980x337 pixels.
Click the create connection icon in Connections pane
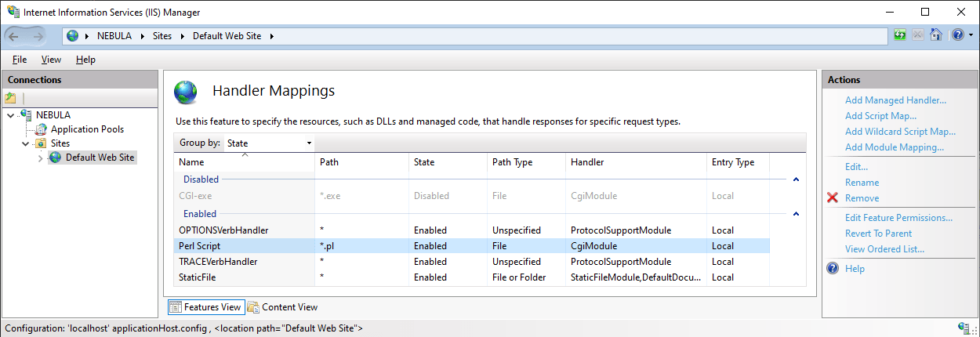[10, 98]
